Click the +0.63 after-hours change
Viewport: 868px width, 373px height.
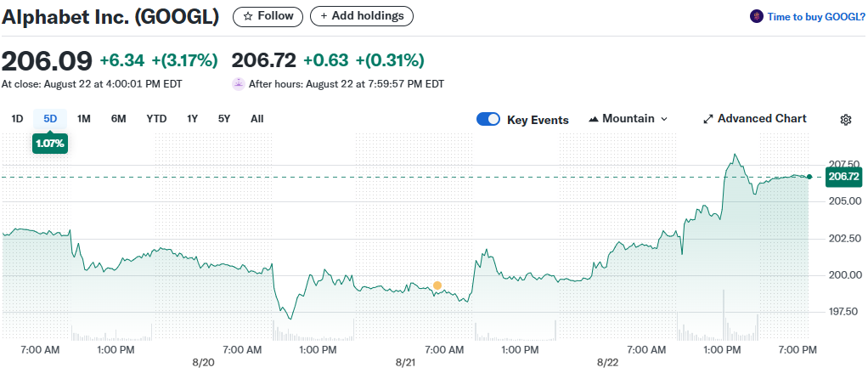[x=326, y=60]
